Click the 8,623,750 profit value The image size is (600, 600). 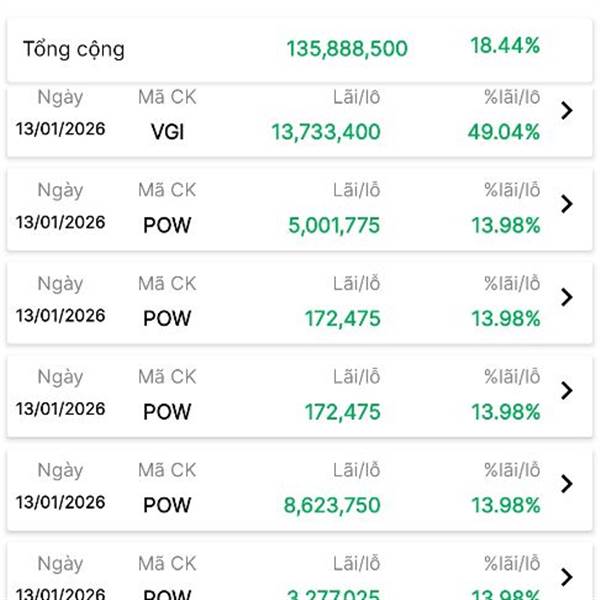pos(332,505)
